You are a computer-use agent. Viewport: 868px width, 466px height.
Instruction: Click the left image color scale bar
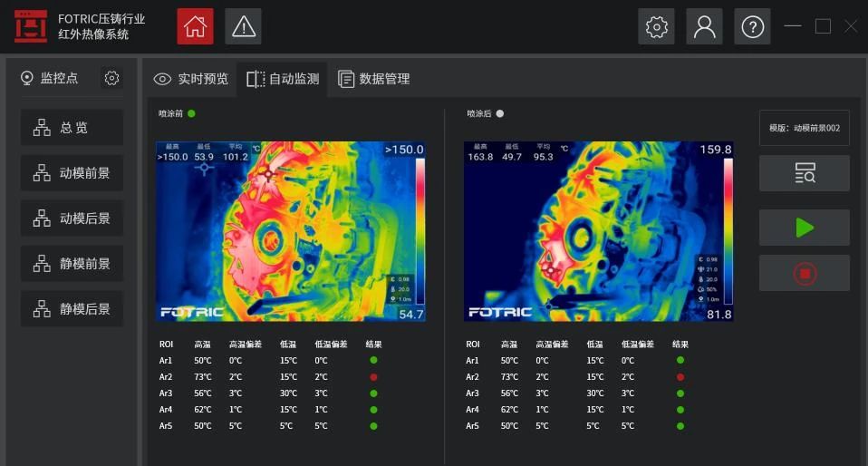(x=420, y=231)
